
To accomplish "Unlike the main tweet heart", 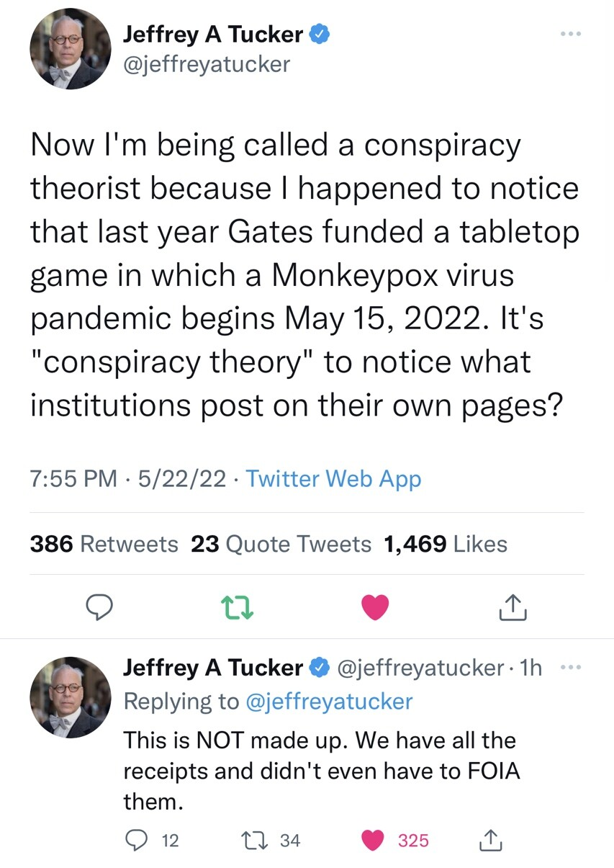I will pyautogui.click(x=374, y=607).
